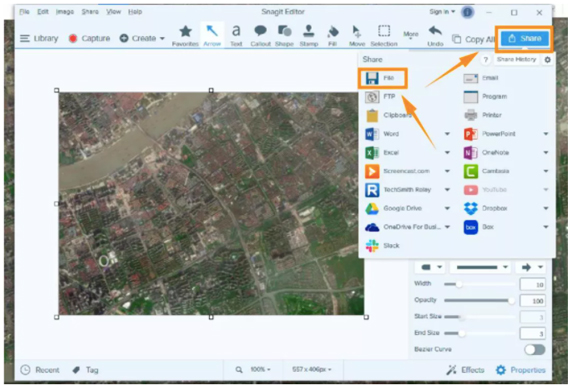The height and width of the screenshot is (388, 570).
Task: Expand Google Drive options arrow
Action: [x=447, y=208]
